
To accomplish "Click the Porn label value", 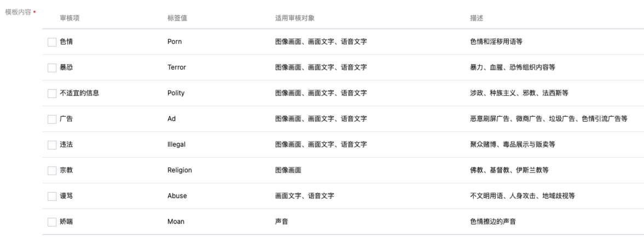I will point(175,42).
